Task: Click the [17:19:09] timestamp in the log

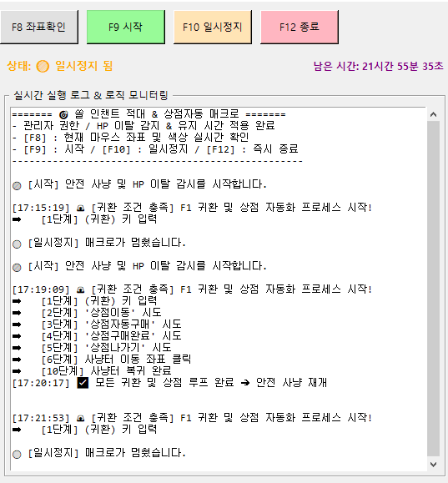Action: click(x=41, y=289)
